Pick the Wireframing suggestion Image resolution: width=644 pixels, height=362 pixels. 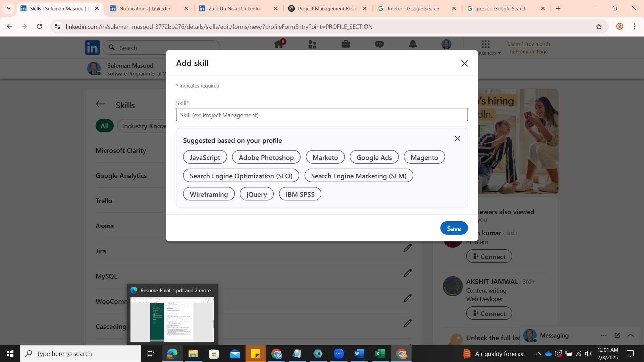[209, 194]
